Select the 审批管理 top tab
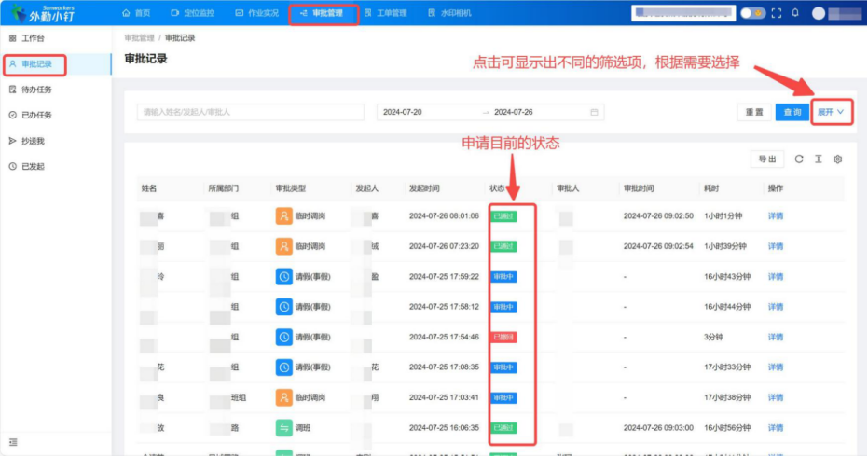The width and height of the screenshot is (868, 457). (322, 13)
